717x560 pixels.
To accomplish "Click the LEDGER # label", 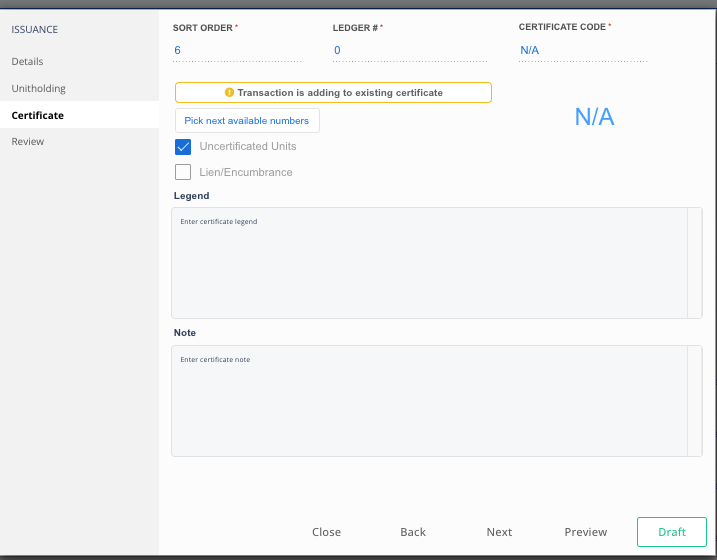I will click(x=355, y=28).
